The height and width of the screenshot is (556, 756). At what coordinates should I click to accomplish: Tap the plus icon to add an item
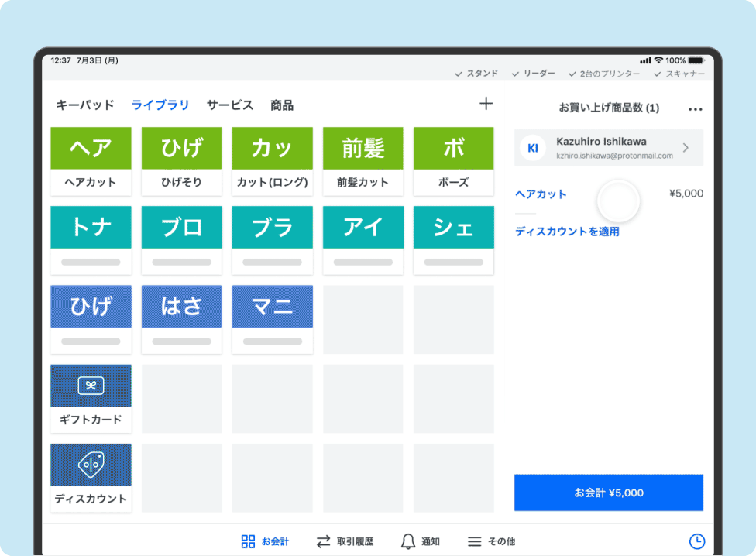point(486,102)
